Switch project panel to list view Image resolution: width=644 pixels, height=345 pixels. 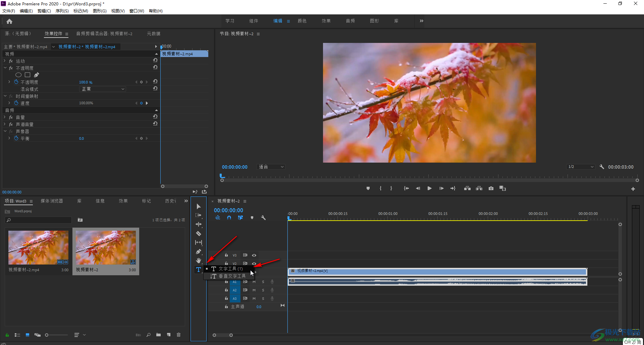tap(17, 335)
